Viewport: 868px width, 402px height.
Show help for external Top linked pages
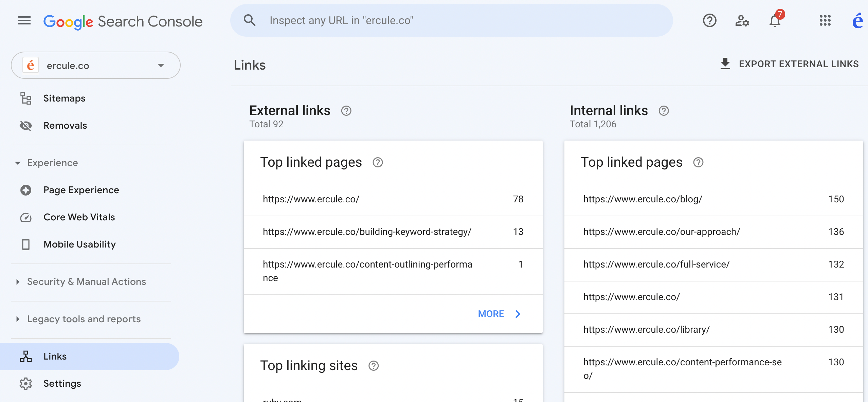[x=378, y=163]
